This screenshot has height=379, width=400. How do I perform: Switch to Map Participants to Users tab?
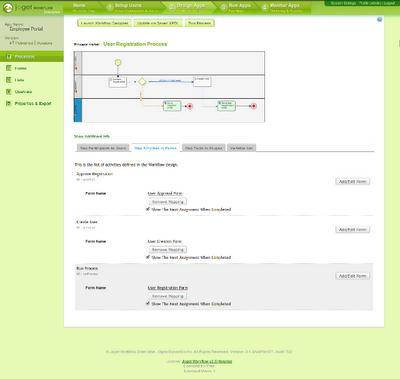[x=103, y=148]
